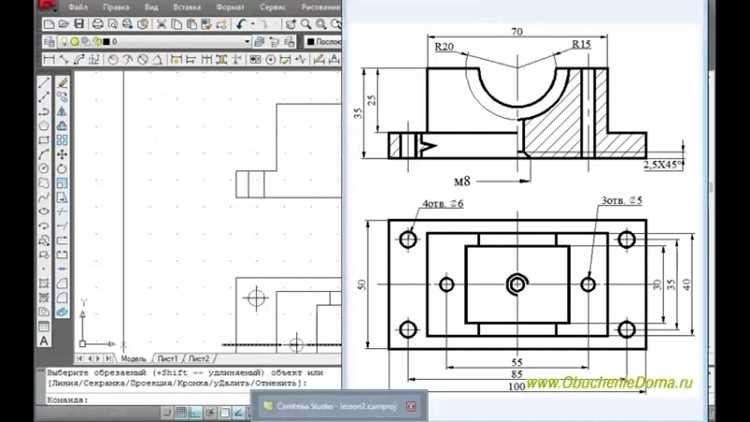The width and height of the screenshot is (750, 422).
Task: Open the Сервис menu
Action: 273,7
